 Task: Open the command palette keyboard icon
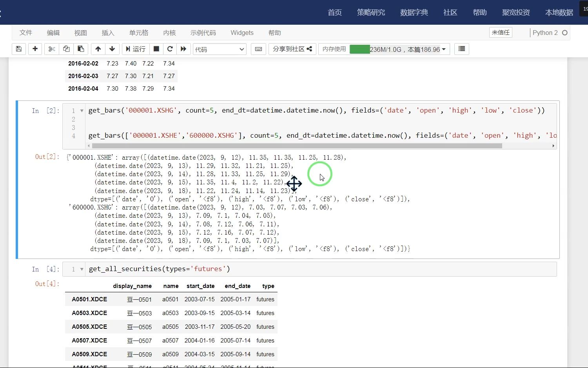click(x=258, y=49)
